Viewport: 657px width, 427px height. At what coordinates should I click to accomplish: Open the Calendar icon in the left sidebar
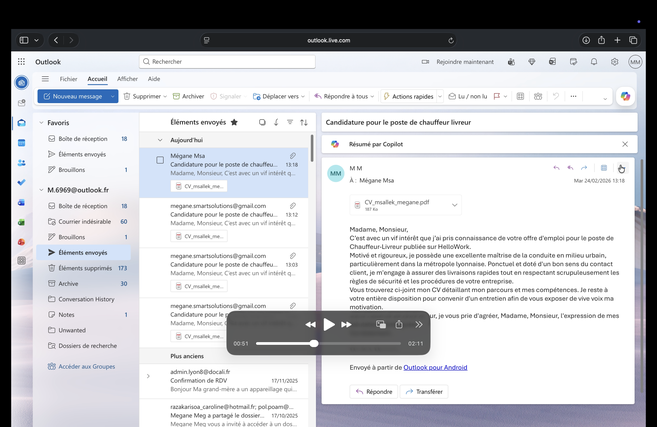[21, 142]
